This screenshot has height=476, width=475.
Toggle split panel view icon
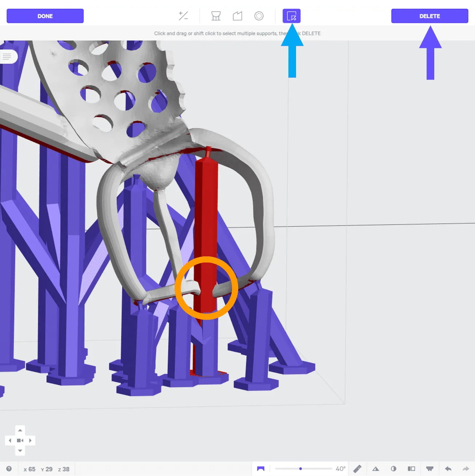click(411, 469)
